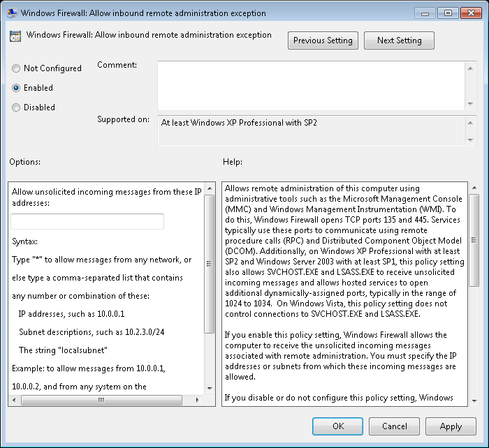Close the policy setting window
This screenshot has width=489, height=448.
click(471, 13)
